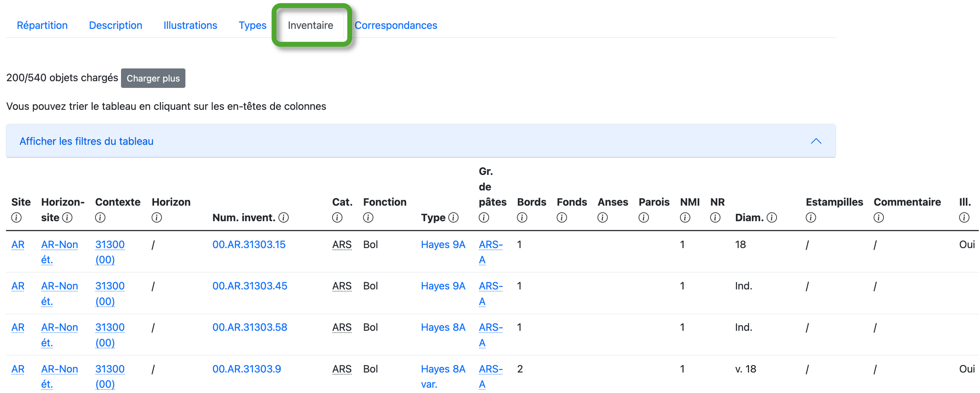980x393 pixels.
Task: Collapse filters with the chevron arrow
Action: [x=816, y=141]
